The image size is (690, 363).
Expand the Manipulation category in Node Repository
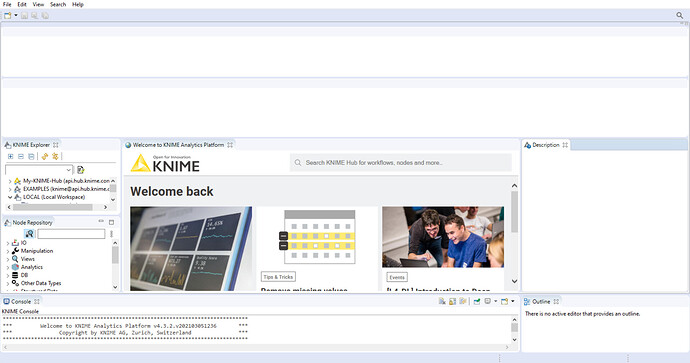point(7,251)
